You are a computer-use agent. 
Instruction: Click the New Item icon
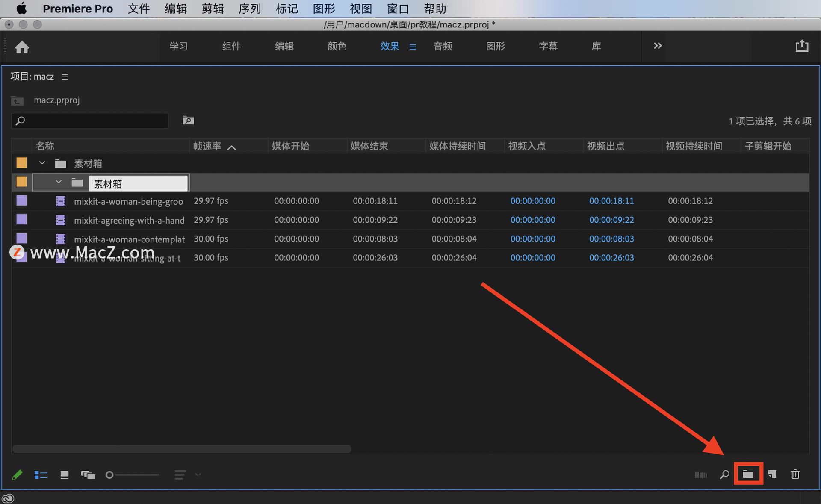(772, 474)
